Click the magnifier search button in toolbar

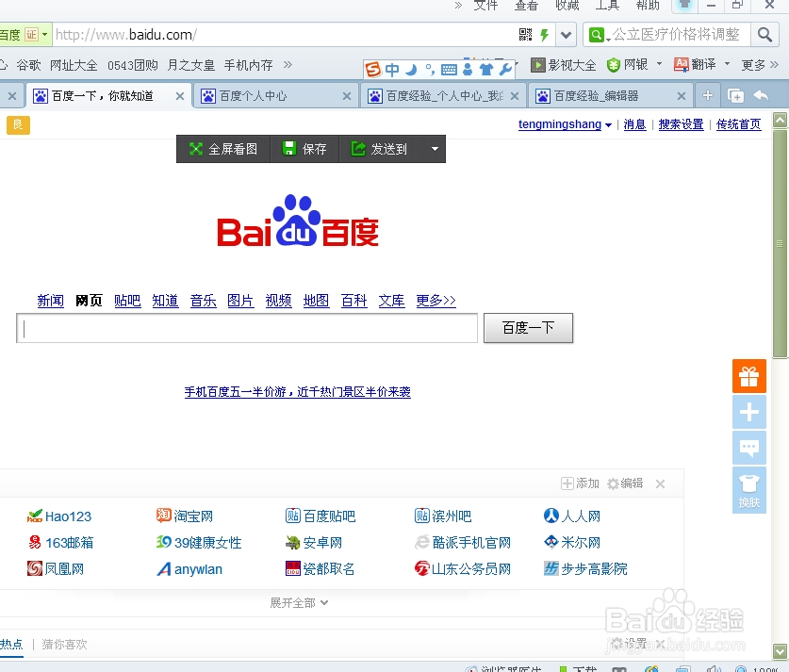pyautogui.click(x=764, y=35)
